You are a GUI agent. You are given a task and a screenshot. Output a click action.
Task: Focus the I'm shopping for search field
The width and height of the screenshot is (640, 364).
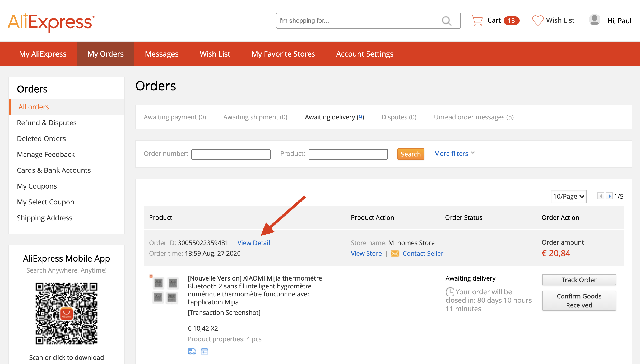[355, 21]
